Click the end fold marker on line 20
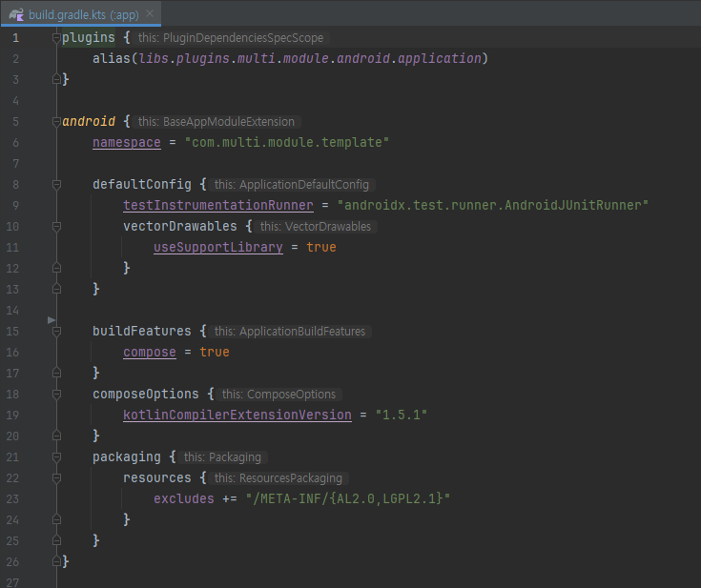Image resolution: width=701 pixels, height=588 pixels. point(56,436)
